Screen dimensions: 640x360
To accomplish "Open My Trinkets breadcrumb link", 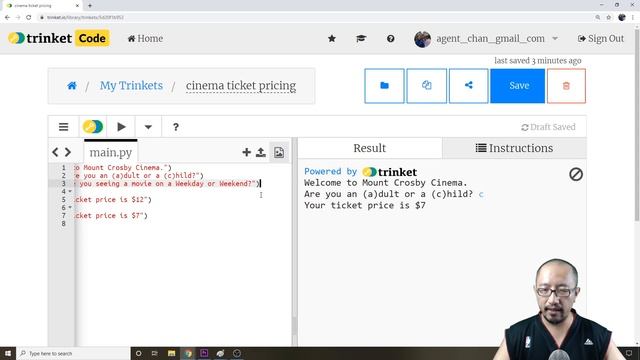I will [x=131, y=86].
